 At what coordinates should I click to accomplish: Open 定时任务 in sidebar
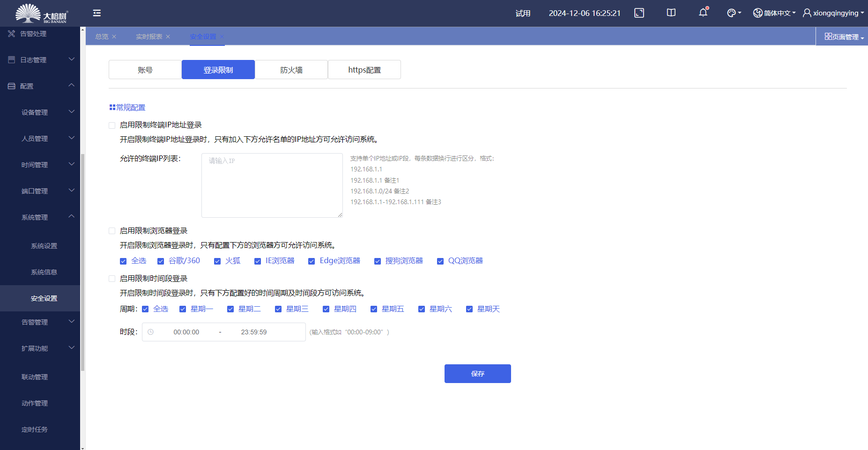pyautogui.click(x=35, y=429)
